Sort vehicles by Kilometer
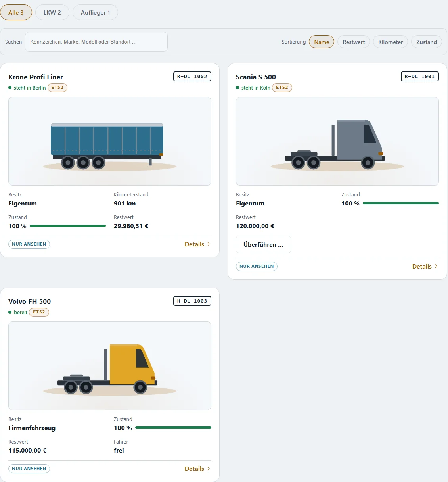Screen dimensions: 448x482 (391, 42)
